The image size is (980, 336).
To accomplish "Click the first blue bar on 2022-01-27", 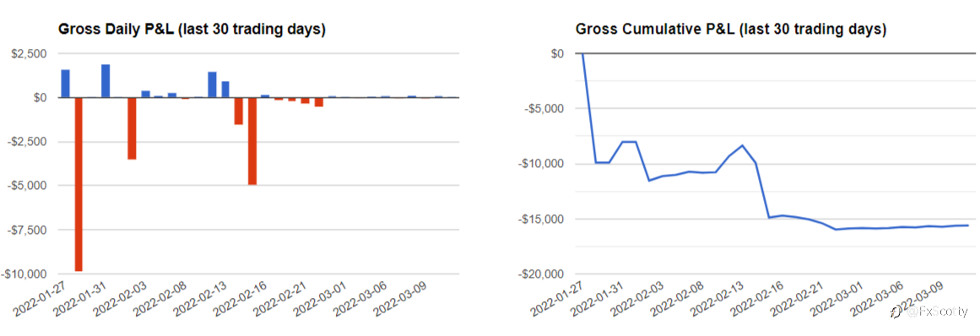I will point(65,84).
